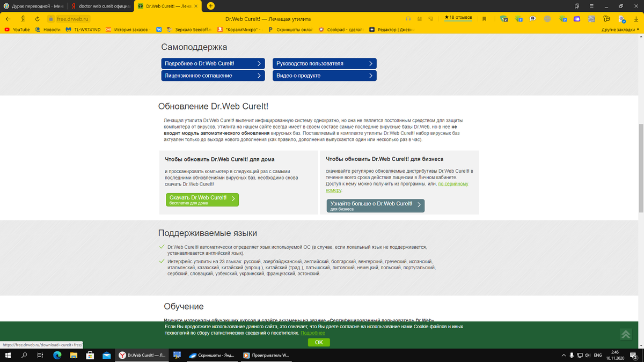Click green Скачать Dr.Web CureIt! button

[x=202, y=200]
